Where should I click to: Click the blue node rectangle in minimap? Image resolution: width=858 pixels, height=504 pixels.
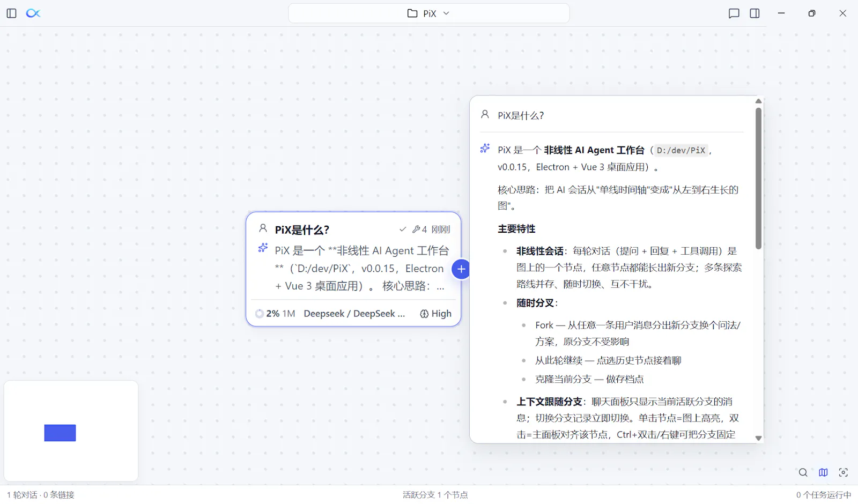click(60, 433)
